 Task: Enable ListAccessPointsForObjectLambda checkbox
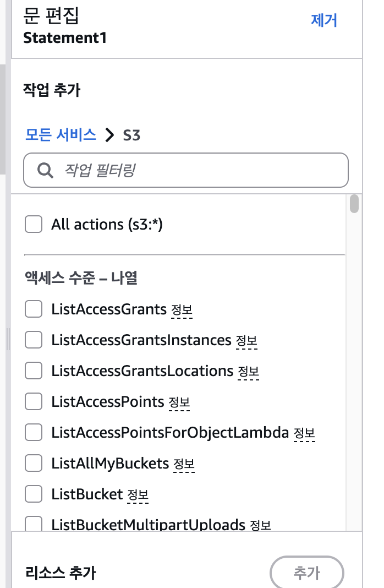point(34,433)
